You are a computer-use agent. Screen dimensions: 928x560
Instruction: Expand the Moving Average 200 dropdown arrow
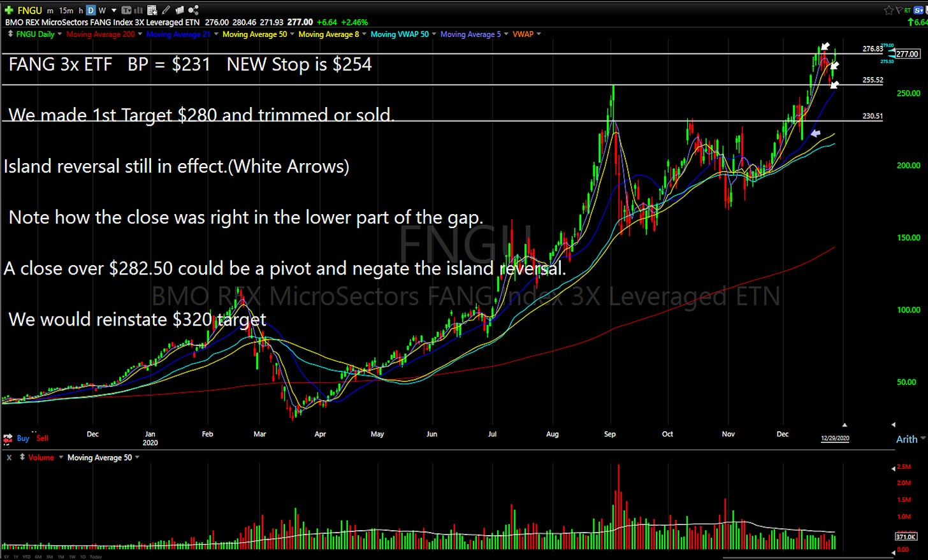point(140,34)
